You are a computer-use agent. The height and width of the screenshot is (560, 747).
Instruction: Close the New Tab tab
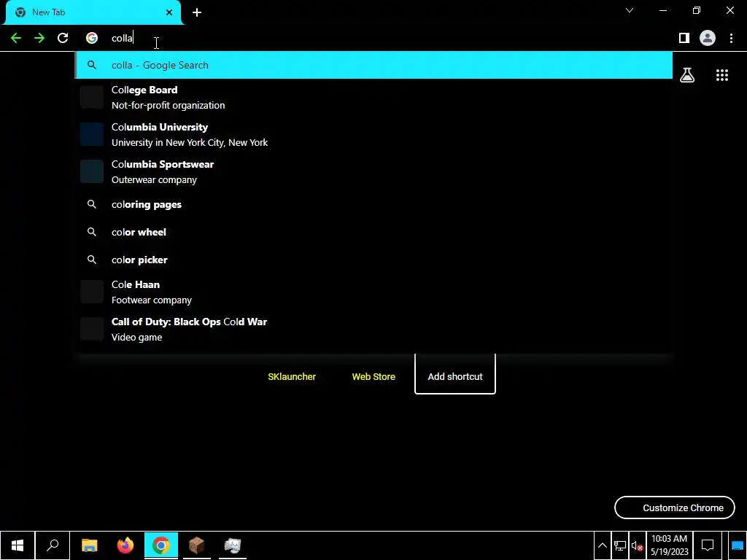pos(169,12)
